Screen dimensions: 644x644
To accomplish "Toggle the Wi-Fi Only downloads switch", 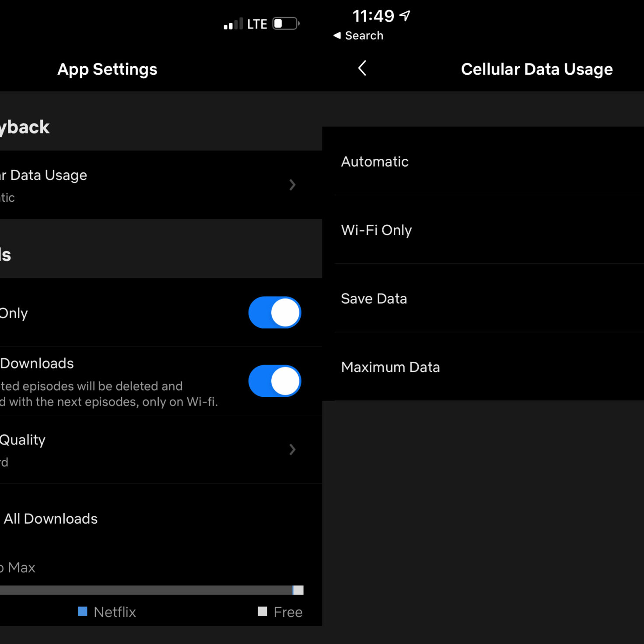I will (275, 312).
